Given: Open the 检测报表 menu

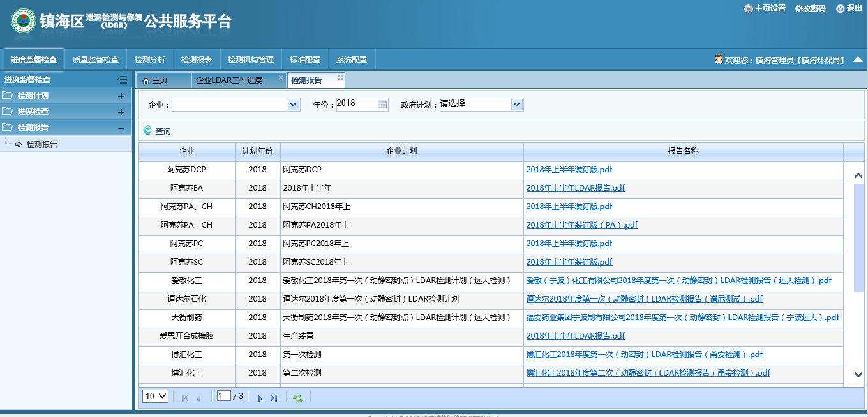Looking at the screenshot, I should coord(197,60).
